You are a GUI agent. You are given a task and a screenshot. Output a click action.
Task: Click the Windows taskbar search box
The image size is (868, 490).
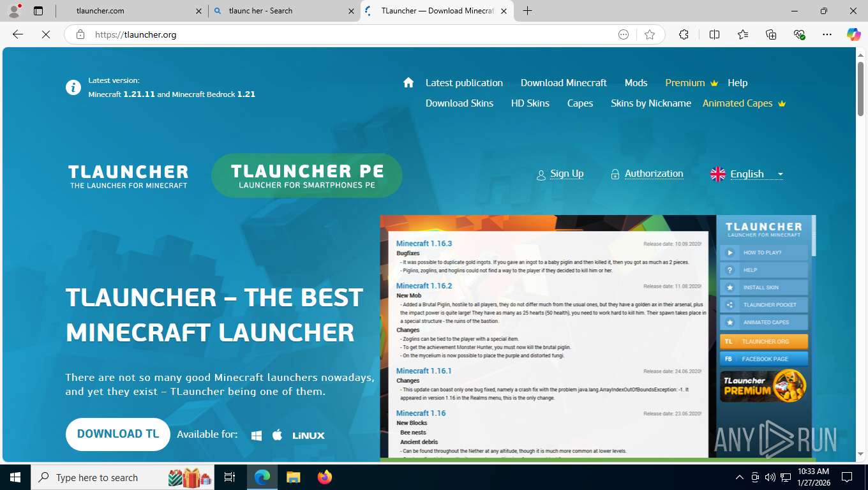pos(121,477)
